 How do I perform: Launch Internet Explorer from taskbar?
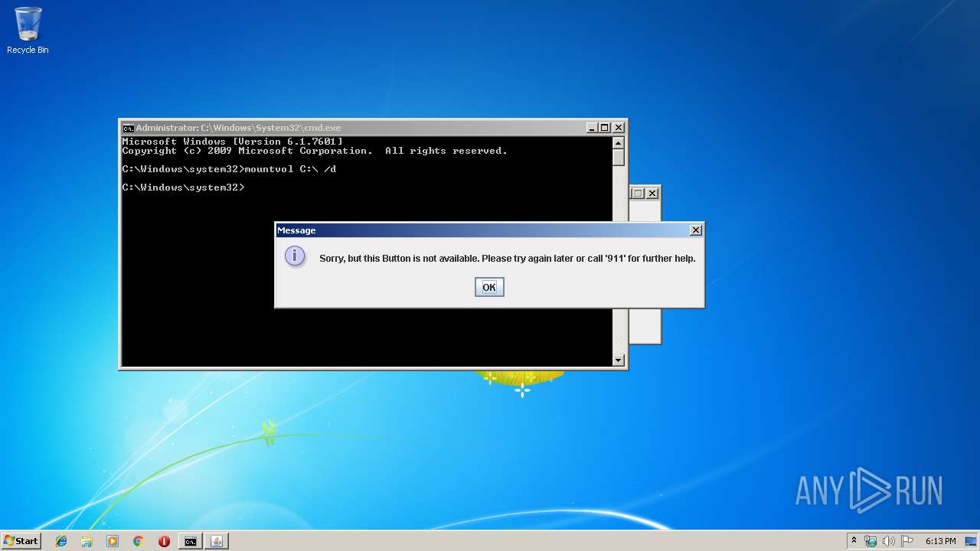[x=61, y=541]
